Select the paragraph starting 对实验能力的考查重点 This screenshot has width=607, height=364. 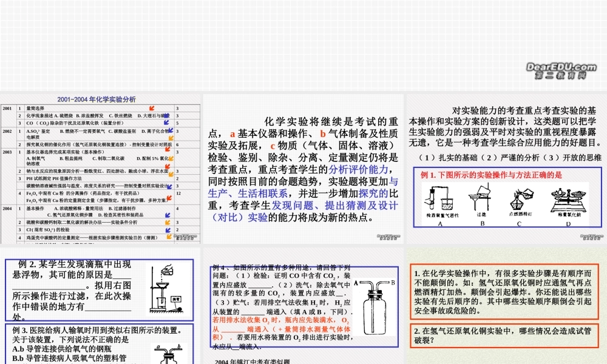[506, 127]
